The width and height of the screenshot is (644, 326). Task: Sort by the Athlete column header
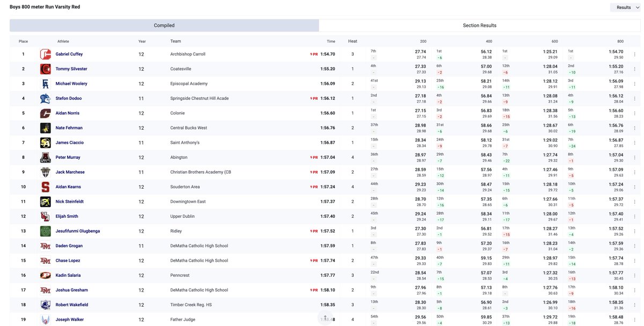[63, 41]
